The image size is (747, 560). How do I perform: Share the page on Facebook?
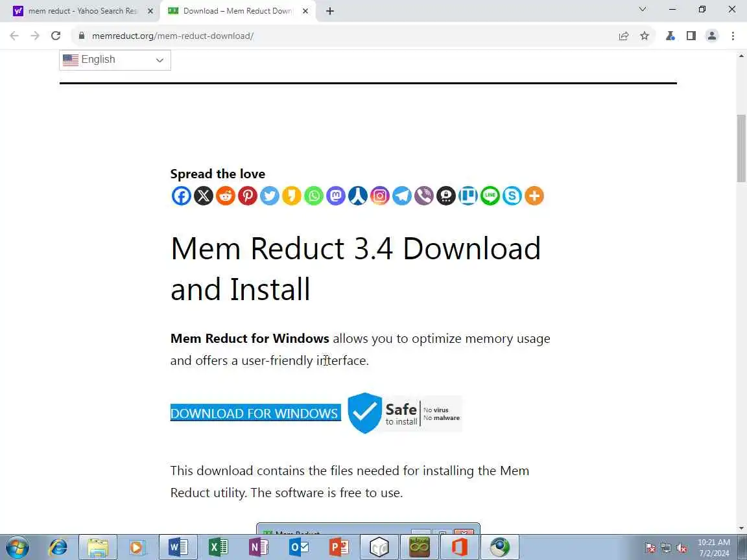(181, 196)
